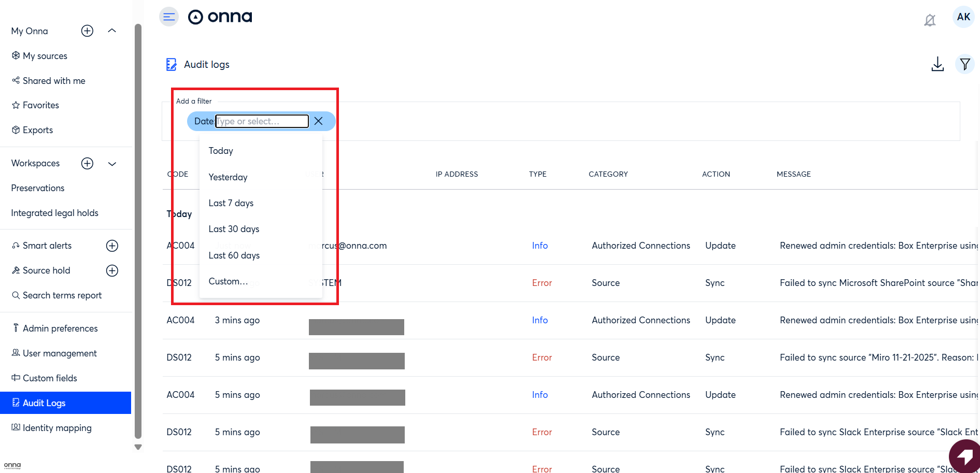Viewport: 980px width, 473px height.
Task: Click the download audit logs icon
Action: pyautogui.click(x=937, y=64)
